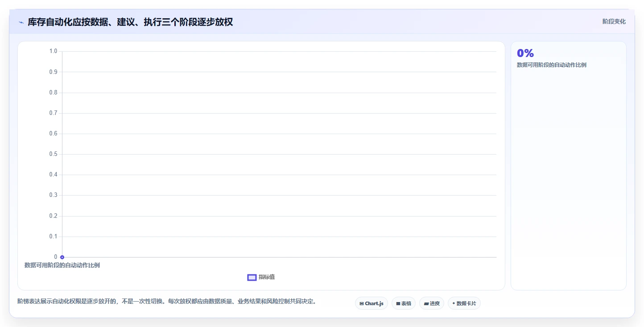Click the 进度 tag icon
Viewport: 644px width, 327px height.
pos(426,303)
